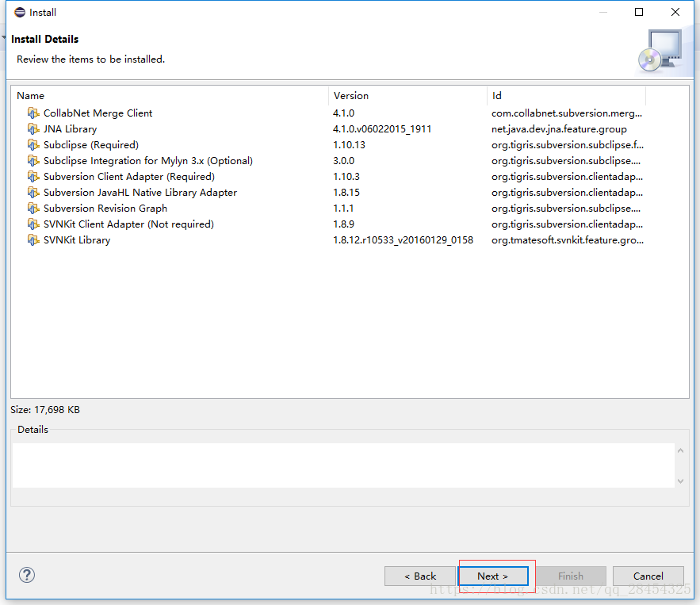
Task: Click the Subversion JavaHL Native Library Adapter icon
Action: (x=33, y=193)
